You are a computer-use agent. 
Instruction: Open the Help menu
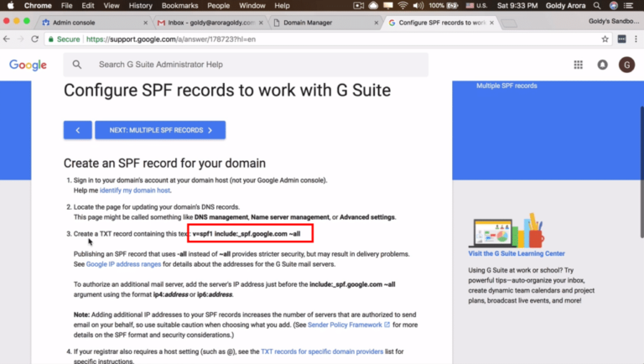click(x=282, y=6)
